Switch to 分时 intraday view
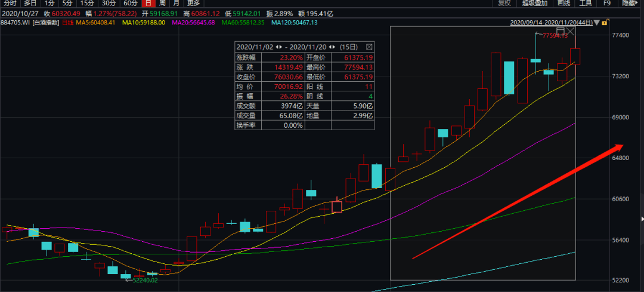 point(10,3)
